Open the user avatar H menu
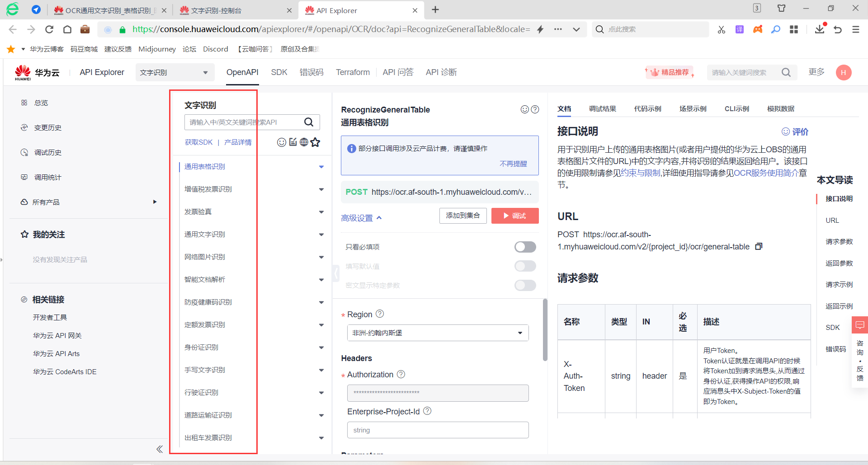The width and height of the screenshot is (868, 465). click(844, 72)
